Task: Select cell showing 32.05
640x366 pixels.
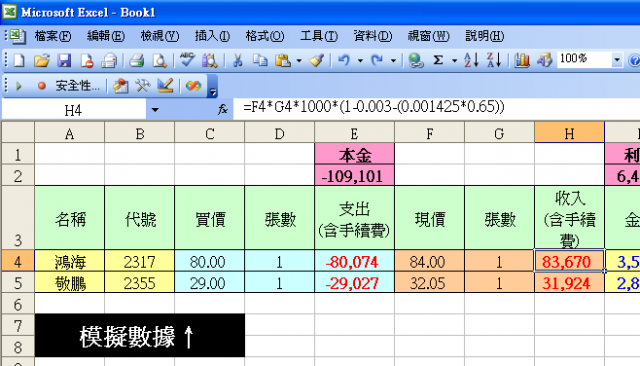Action: point(429,283)
